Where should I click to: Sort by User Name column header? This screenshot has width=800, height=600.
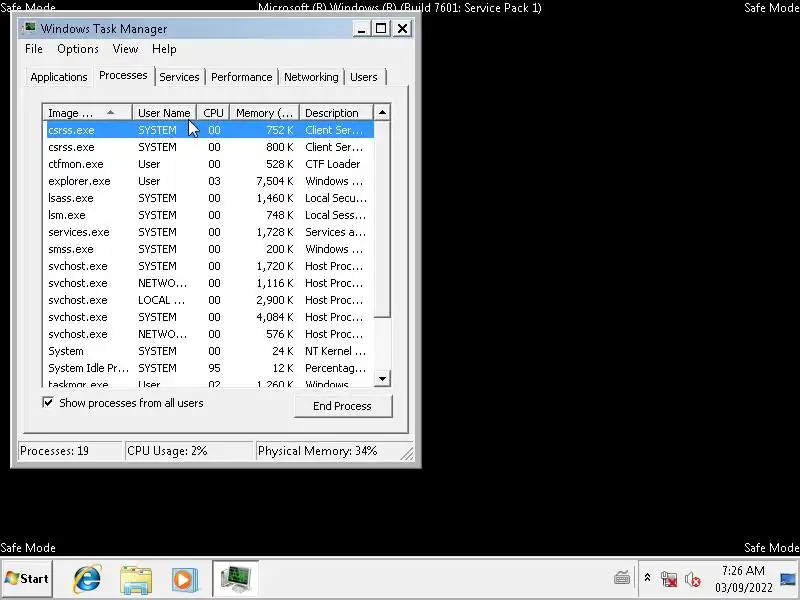tap(164, 113)
